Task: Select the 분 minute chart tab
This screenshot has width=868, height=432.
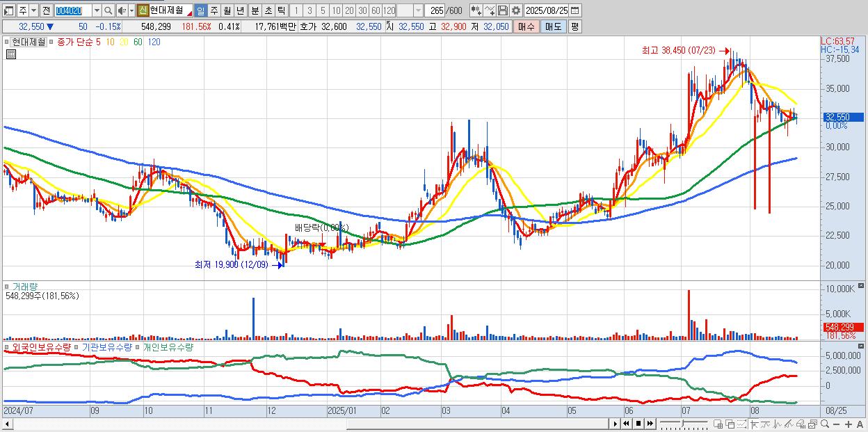Action: tap(255, 10)
